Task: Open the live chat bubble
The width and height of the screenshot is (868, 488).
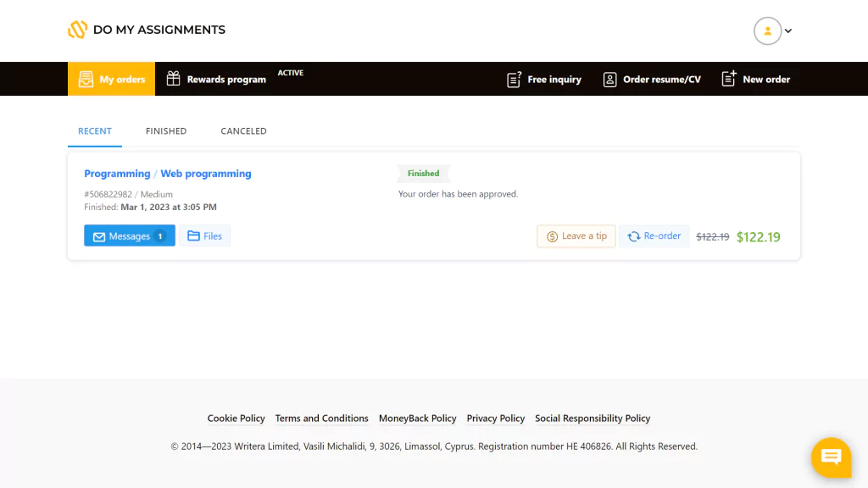Action: point(831,457)
